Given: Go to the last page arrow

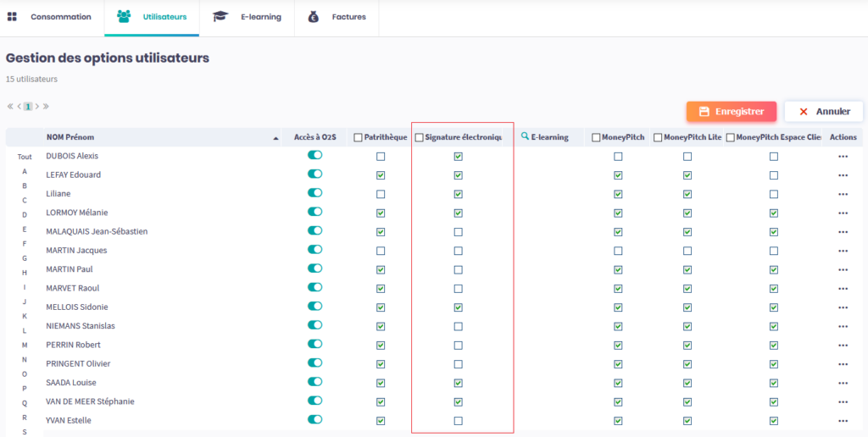Looking at the screenshot, I should pyautogui.click(x=46, y=107).
